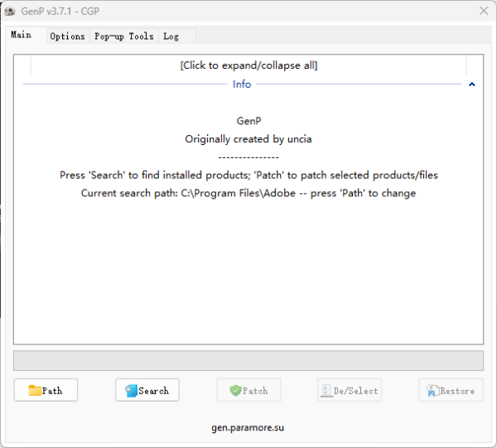The height and width of the screenshot is (448, 497).
Task: Open the Pop-up Tools tab
Action: pos(124,36)
